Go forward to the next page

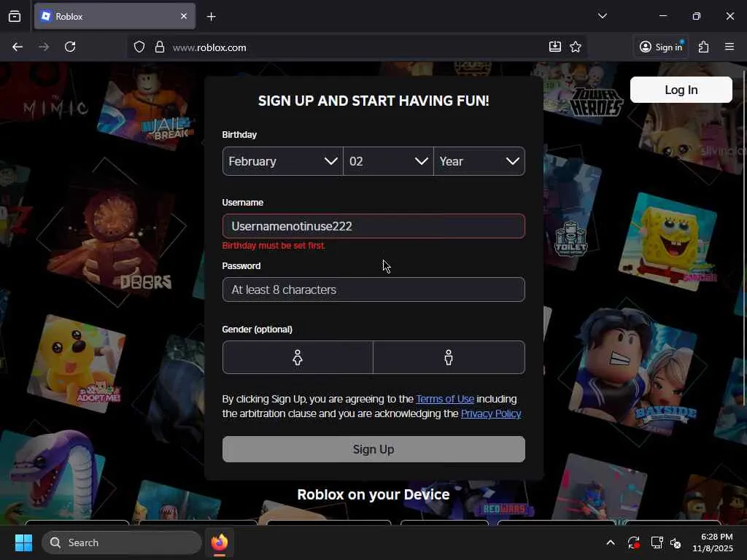point(44,47)
